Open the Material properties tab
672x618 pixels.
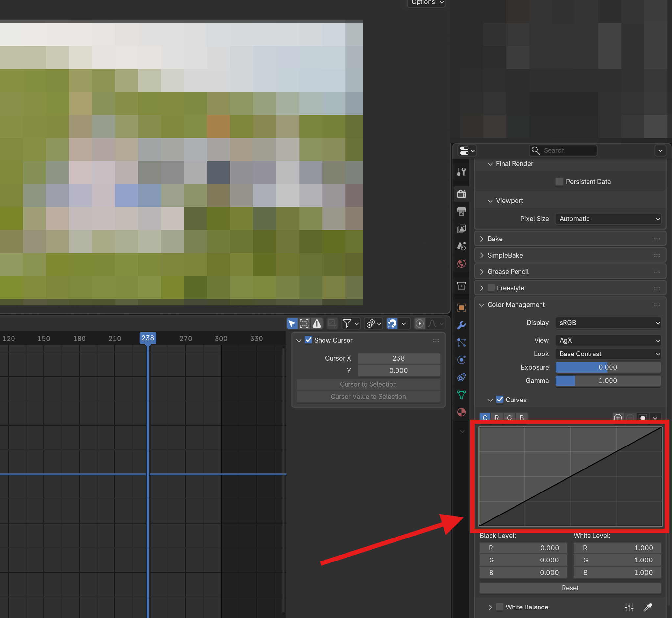[x=461, y=412]
